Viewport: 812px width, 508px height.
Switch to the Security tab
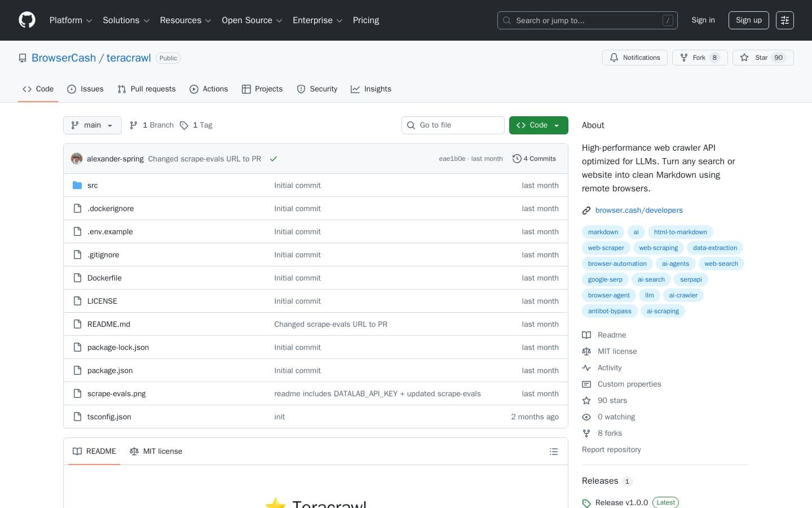click(x=317, y=89)
